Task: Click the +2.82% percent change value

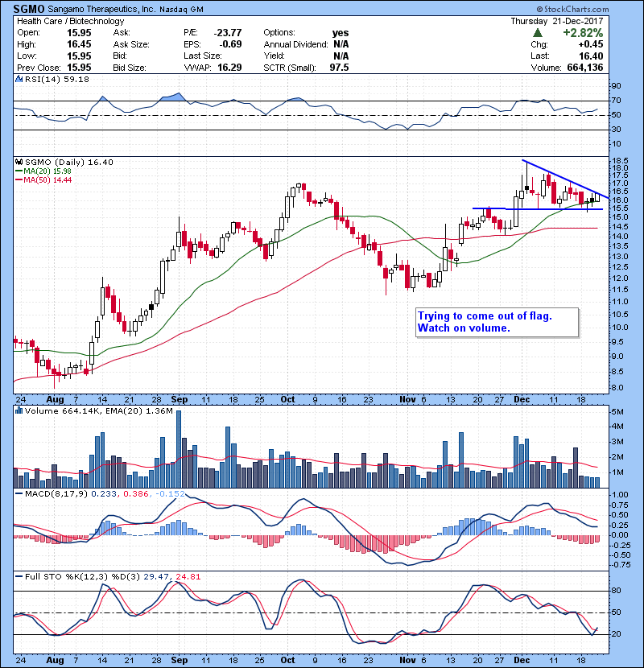Action: click(583, 33)
